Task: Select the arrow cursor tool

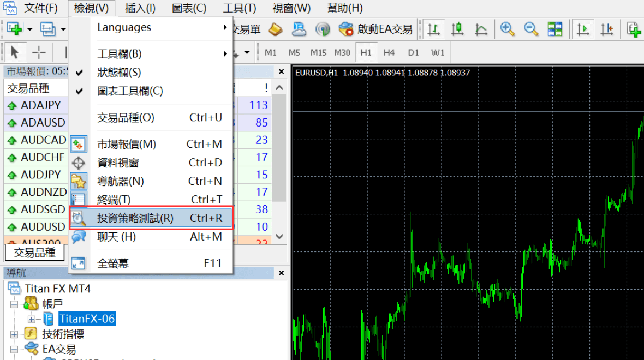Action: [x=15, y=53]
